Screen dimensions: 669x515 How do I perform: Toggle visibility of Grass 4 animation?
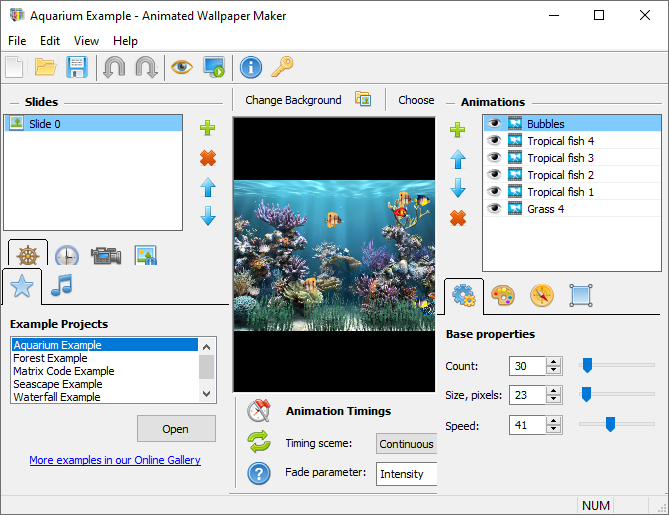pyautogui.click(x=494, y=209)
